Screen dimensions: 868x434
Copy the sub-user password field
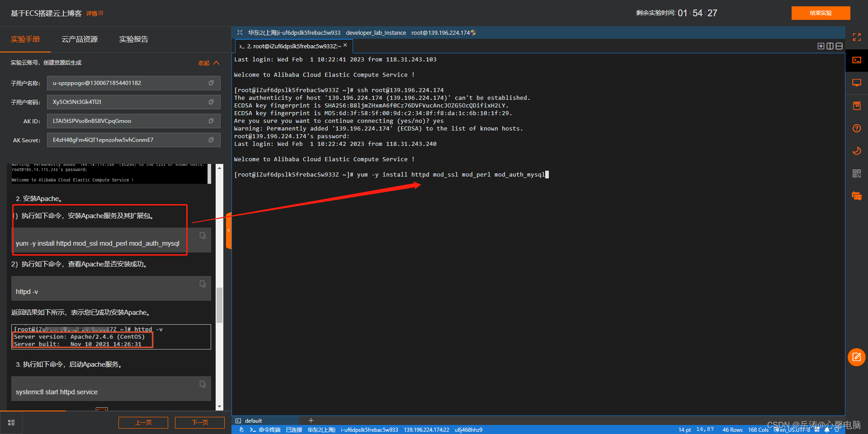click(211, 102)
